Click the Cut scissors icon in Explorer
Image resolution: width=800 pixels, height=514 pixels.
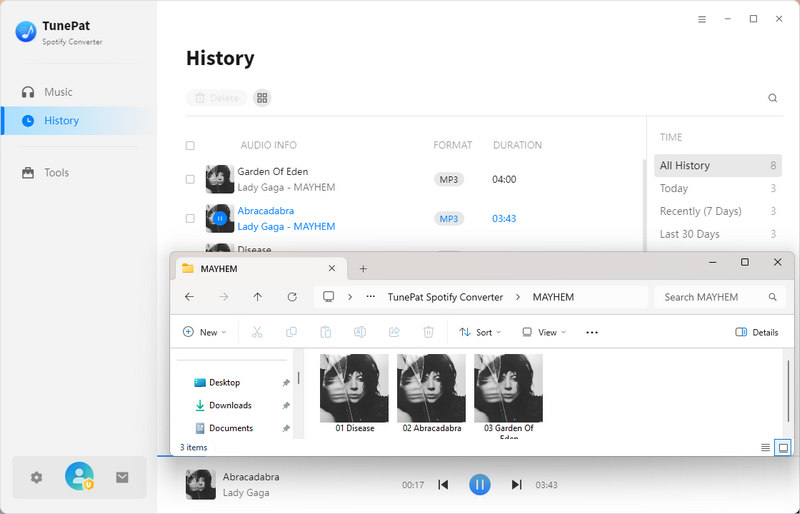[x=257, y=332]
